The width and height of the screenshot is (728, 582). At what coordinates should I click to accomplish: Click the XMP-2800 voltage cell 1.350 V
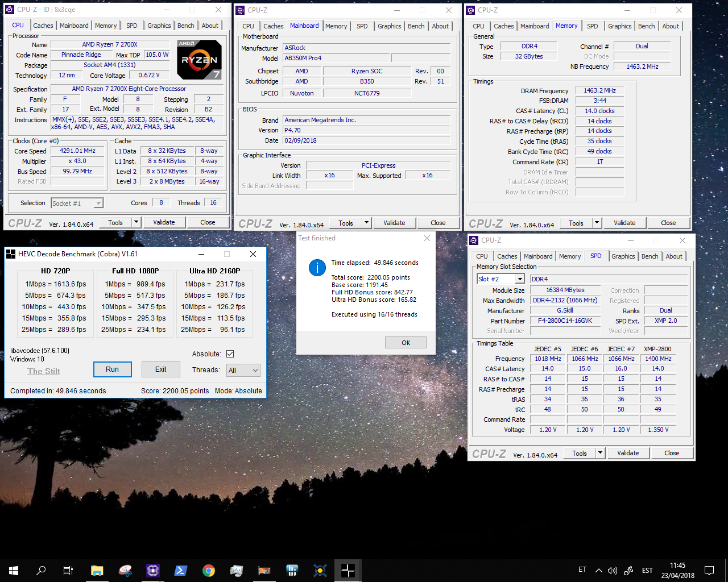pos(658,430)
